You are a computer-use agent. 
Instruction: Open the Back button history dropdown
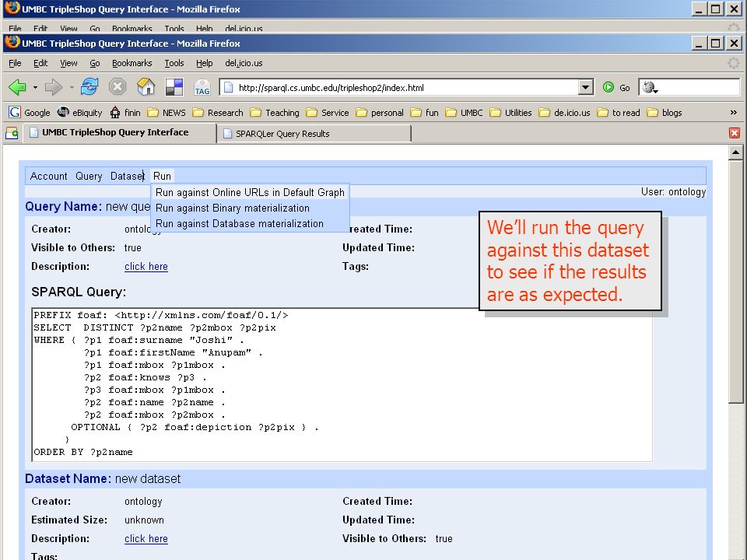35,87
